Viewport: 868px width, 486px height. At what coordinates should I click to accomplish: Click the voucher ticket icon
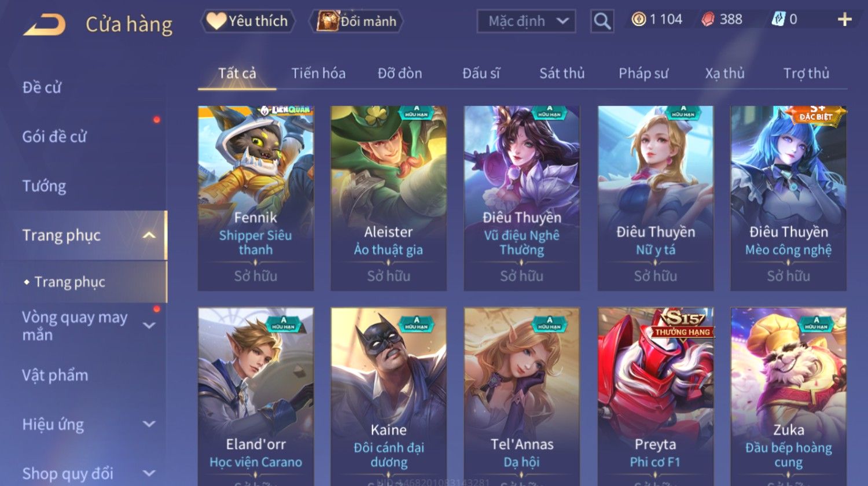click(x=778, y=20)
